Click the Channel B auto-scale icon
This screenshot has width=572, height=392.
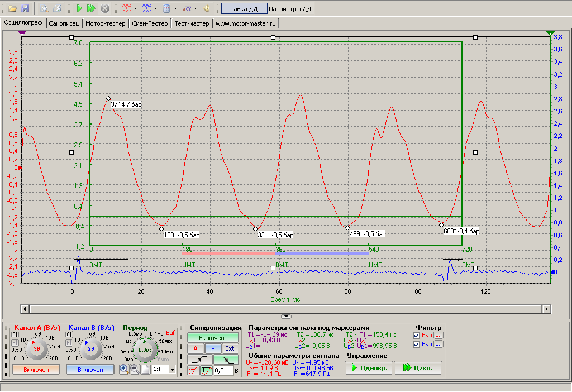click(x=69, y=334)
